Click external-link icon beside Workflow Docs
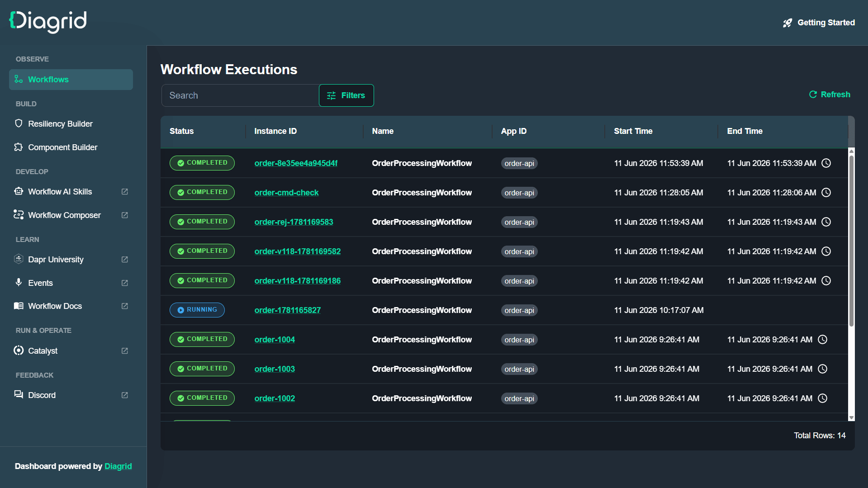Viewport: 868px width, 488px height. pos(125,306)
